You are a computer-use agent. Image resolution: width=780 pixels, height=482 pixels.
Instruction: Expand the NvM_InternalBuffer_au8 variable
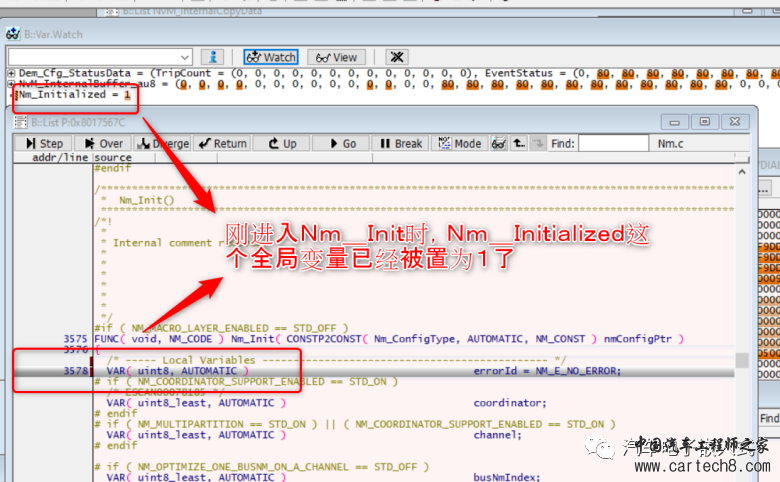[11, 84]
